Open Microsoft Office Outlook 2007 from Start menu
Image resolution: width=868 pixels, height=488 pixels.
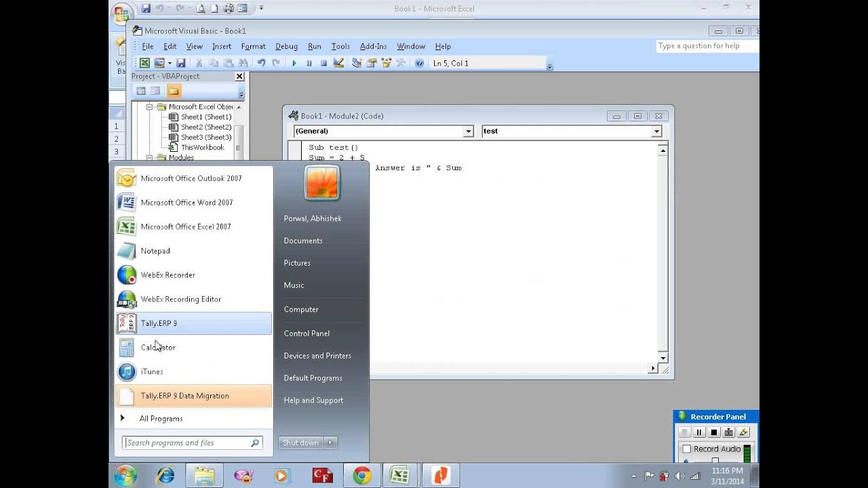pos(193,178)
